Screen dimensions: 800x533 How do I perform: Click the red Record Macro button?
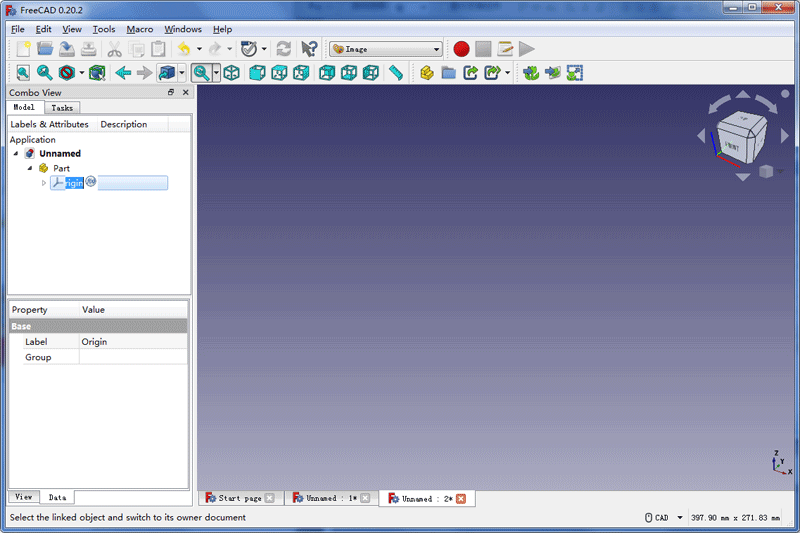click(x=461, y=48)
